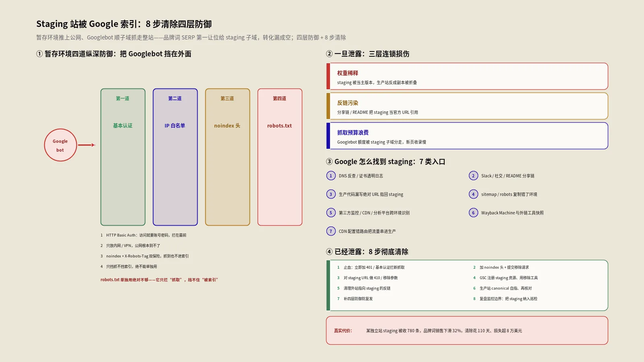Click the '基本认证' label in first column
Screen dimensions: 644x362
pos(123,126)
